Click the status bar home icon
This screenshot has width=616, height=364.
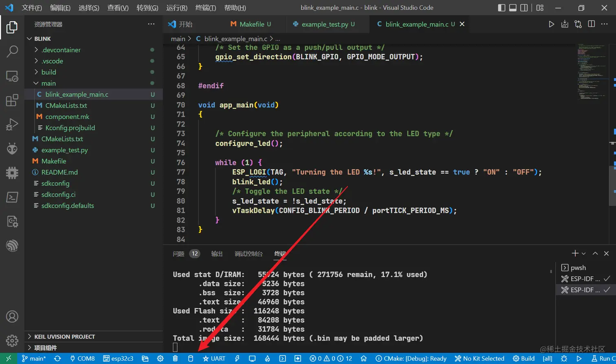click(364, 358)
